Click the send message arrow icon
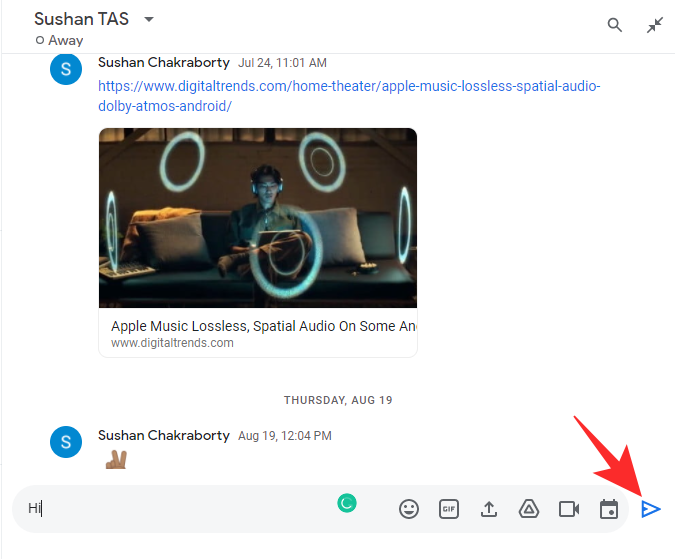Viewport: 675px width, 559px height. 650,509
